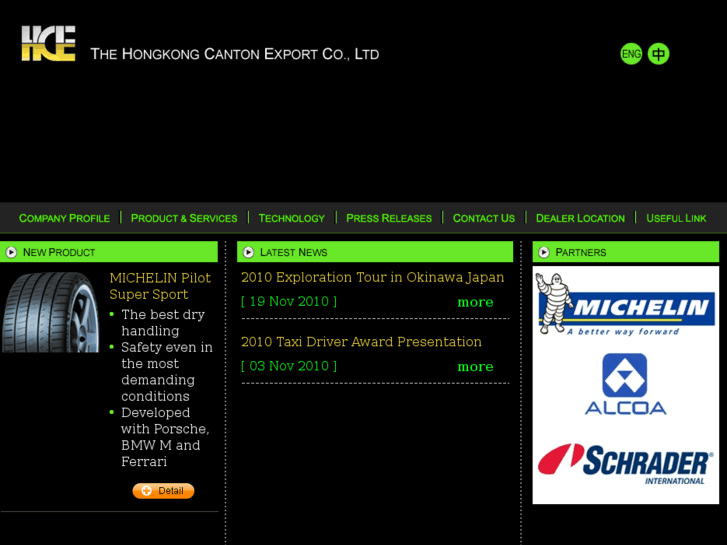
Task: Open the Michelin partner logo
Action: [x=625, y=304]
